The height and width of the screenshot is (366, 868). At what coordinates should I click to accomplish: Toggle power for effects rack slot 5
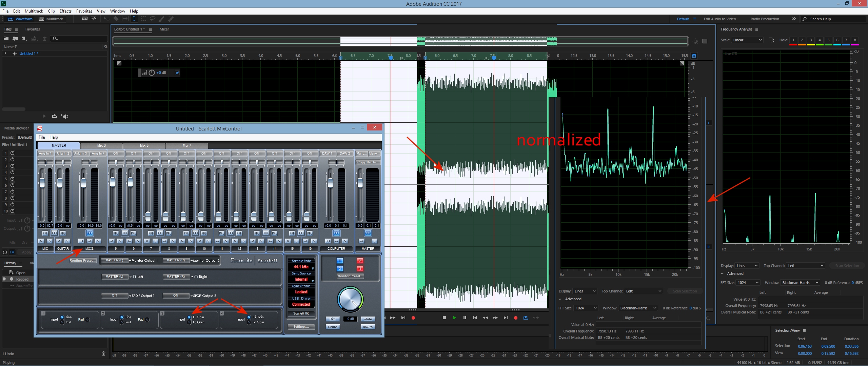click(x=13, y=179)
